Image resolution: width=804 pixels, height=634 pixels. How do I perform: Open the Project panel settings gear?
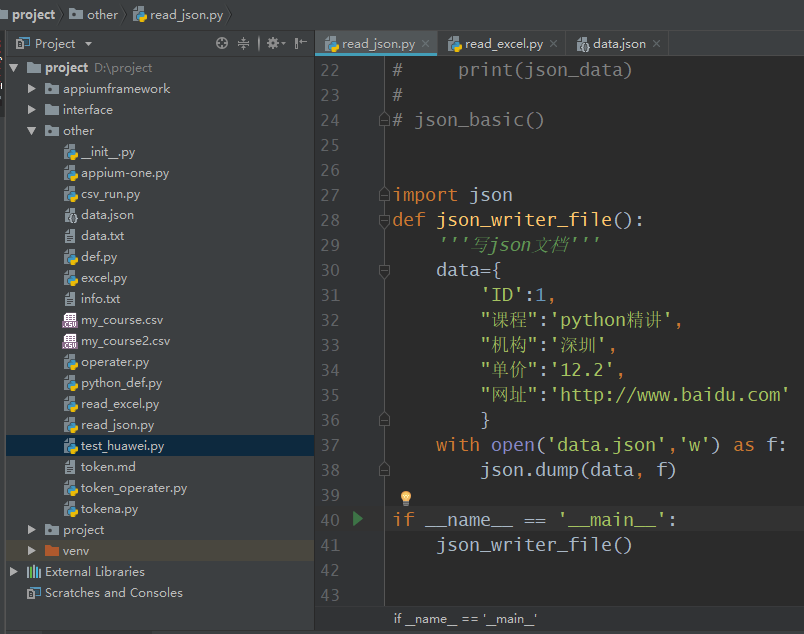click(x=272, y=44)
